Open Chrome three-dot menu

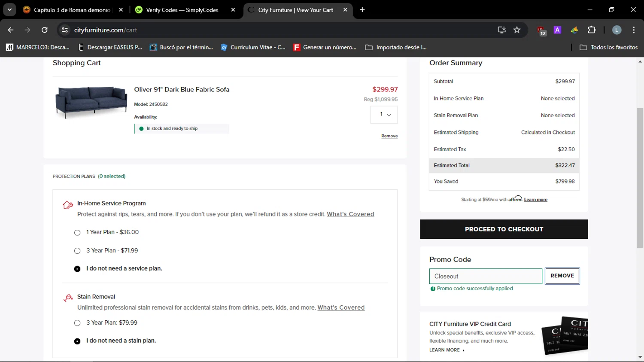pyautogui.click(x=634, y=30)
